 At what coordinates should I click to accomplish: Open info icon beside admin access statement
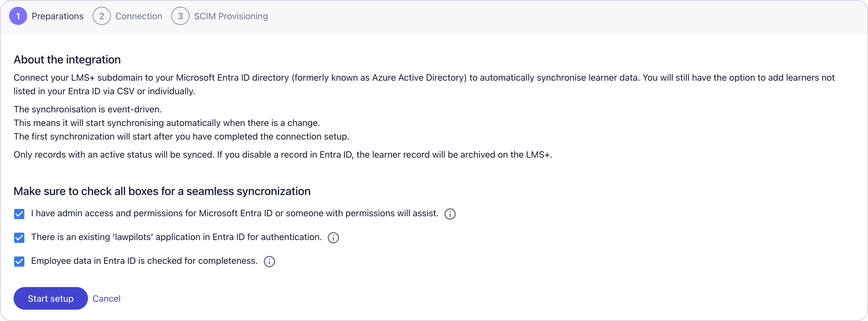(x=450, y=214)
